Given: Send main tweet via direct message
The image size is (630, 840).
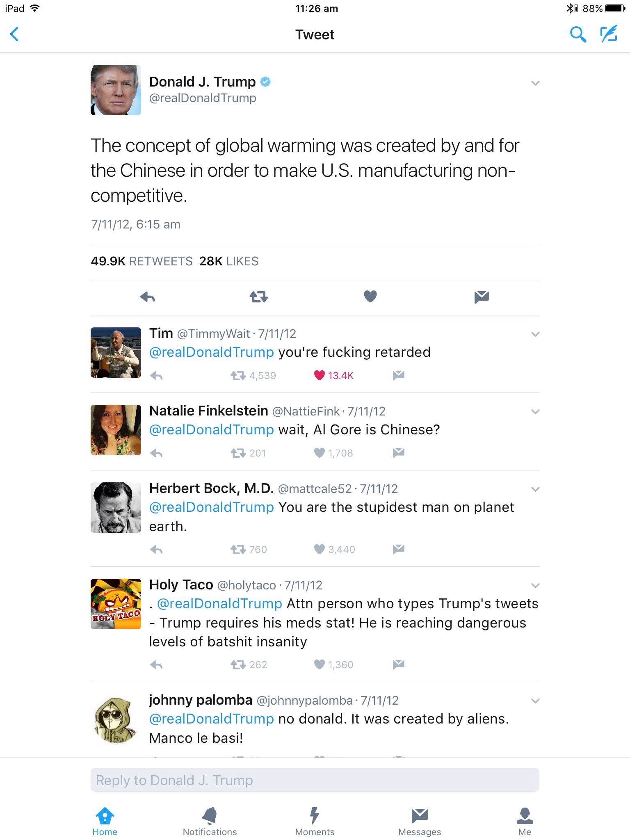Looking at the screenshot, I should point(481,297).
